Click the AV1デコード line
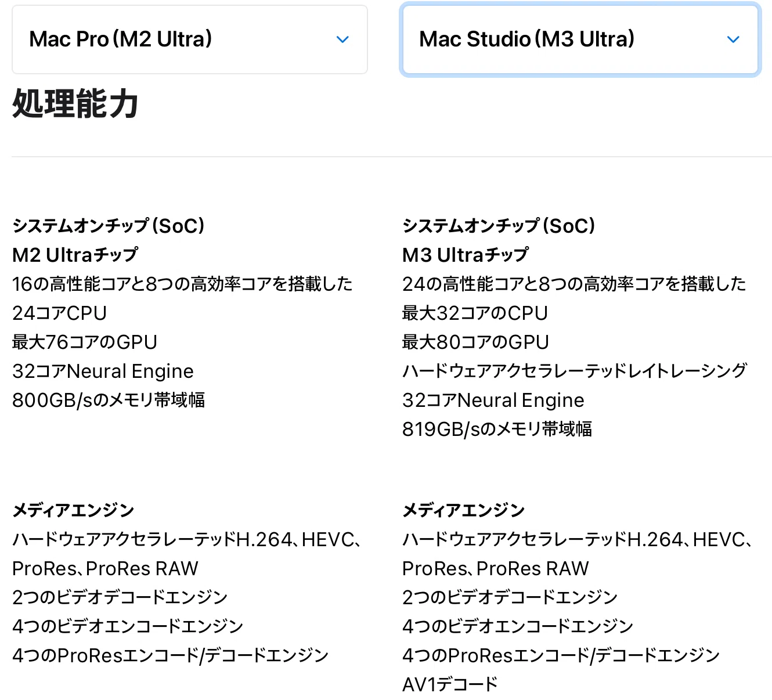Viewport: 772px width, 700px height. (x=450, y=684)
